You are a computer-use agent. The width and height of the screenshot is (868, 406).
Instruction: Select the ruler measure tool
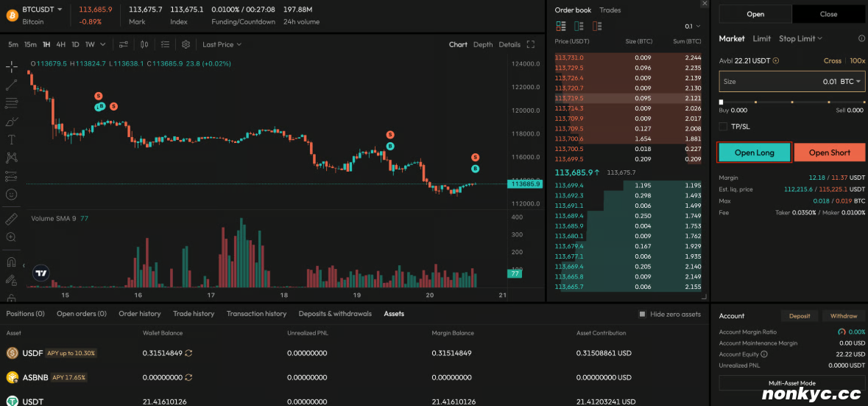(11, 219)
